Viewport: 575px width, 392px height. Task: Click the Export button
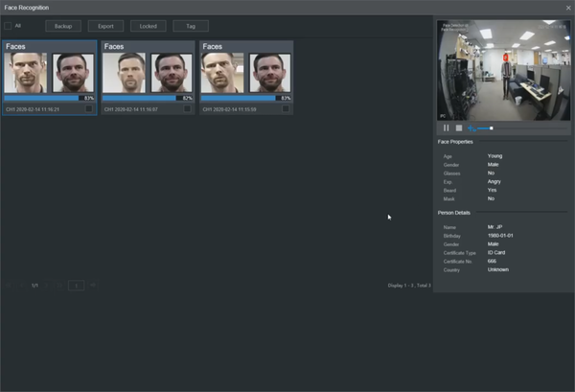pyautogui.click(x=105, y=26)
